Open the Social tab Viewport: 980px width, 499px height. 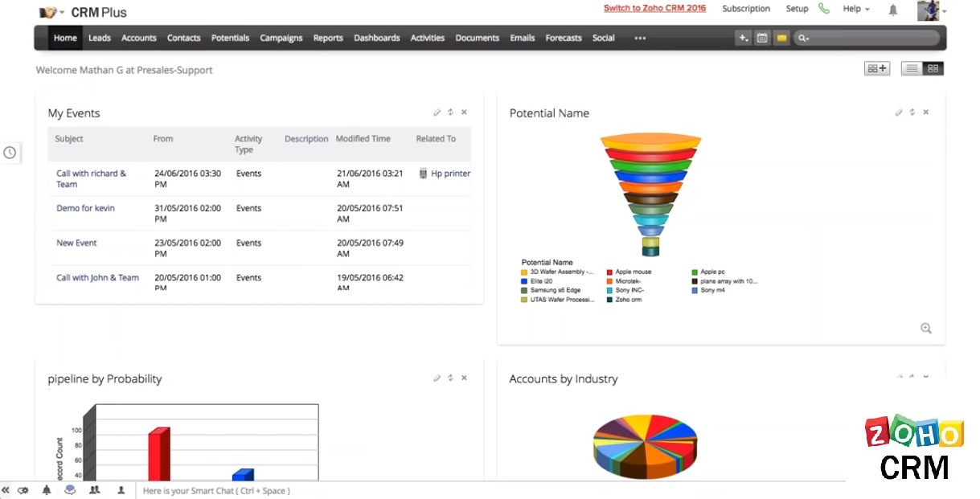(604, 38)
